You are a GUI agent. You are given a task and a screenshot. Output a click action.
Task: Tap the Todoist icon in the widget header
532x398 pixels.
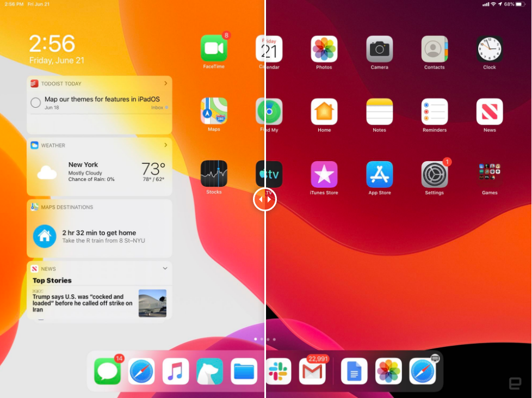tap(34, 83)
